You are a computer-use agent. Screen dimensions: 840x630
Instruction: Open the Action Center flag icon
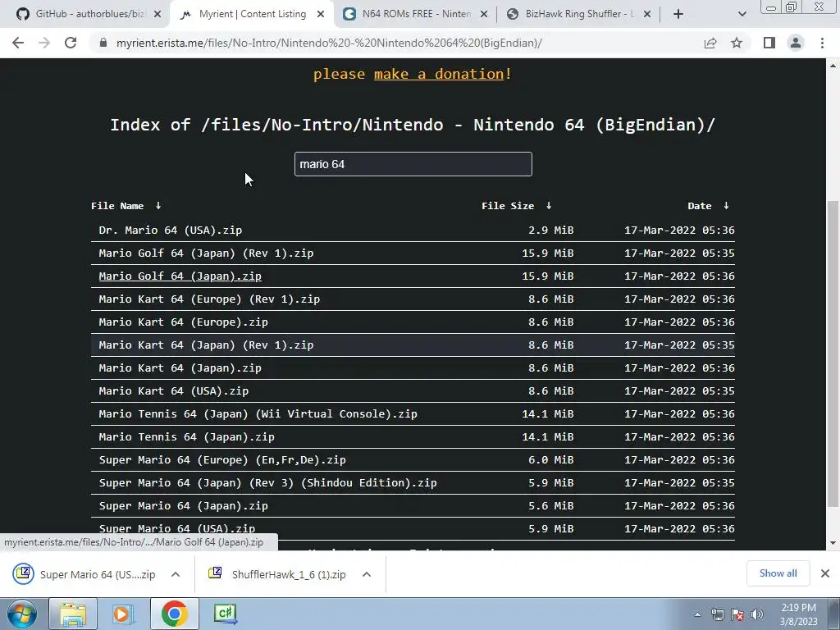click(x=737, y=615)
